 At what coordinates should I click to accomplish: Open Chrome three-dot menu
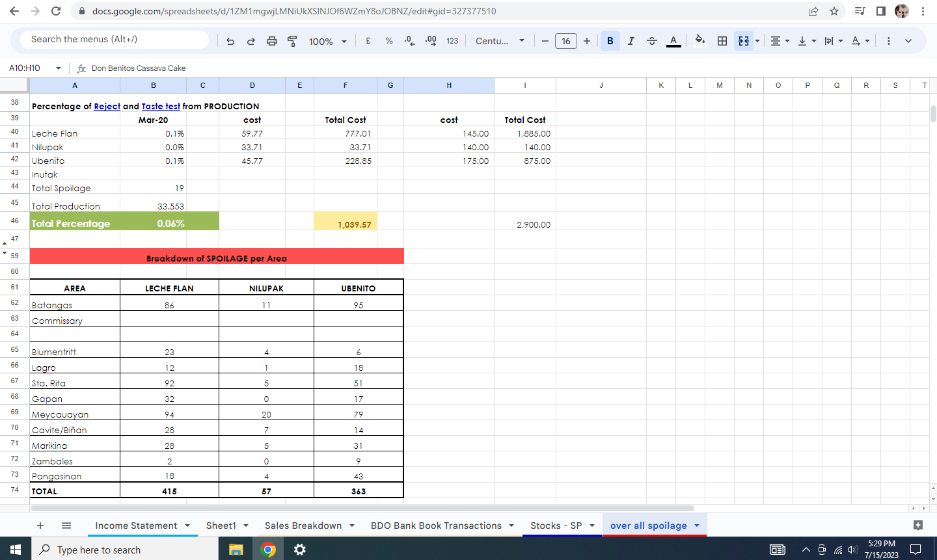coord(923,11)
